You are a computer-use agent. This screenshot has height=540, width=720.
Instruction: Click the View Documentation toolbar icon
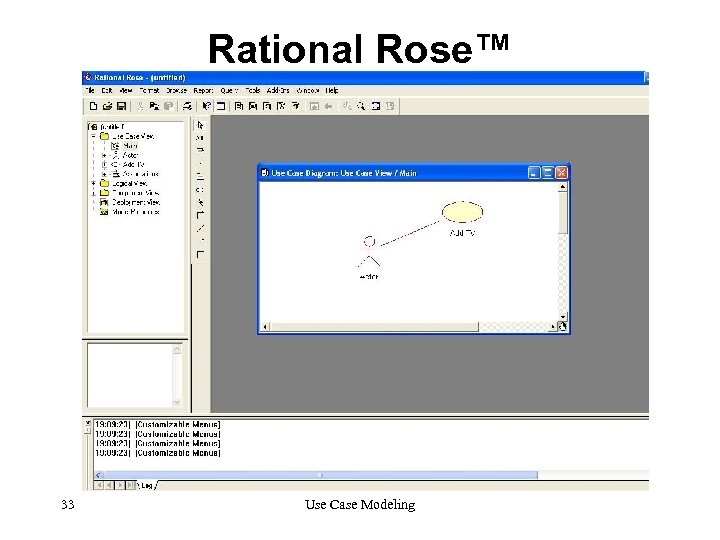click(221, 106)
